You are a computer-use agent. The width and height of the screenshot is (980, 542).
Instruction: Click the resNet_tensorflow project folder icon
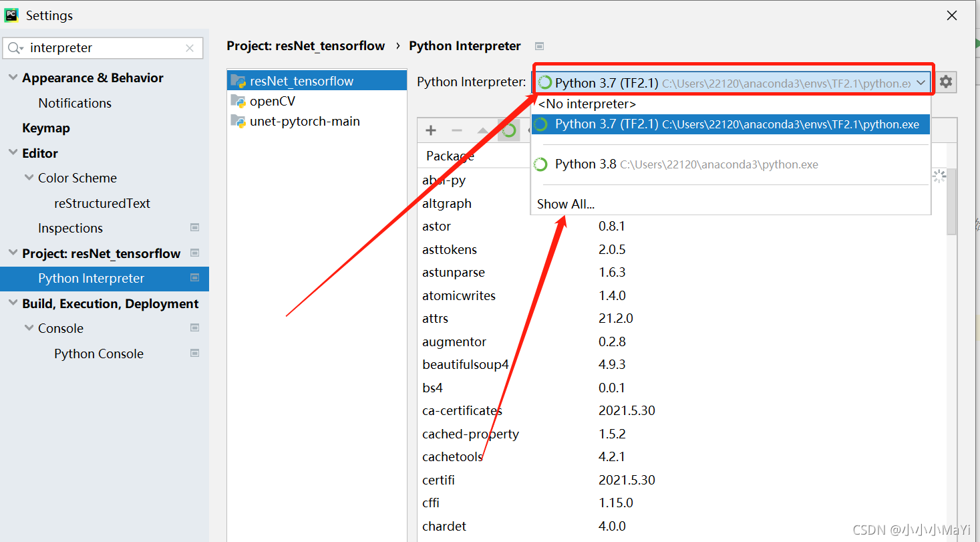(x=238, y=81)
